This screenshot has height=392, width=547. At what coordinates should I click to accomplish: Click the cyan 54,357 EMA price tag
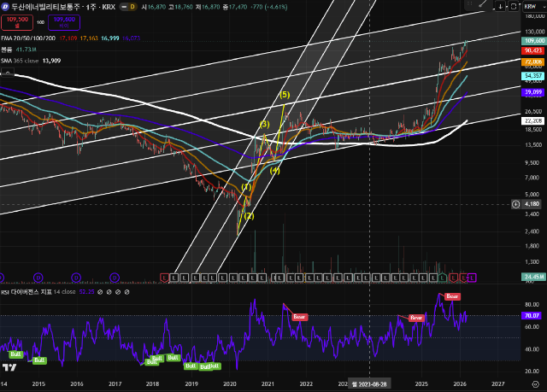pyautogui.click(x=533, y=76)
